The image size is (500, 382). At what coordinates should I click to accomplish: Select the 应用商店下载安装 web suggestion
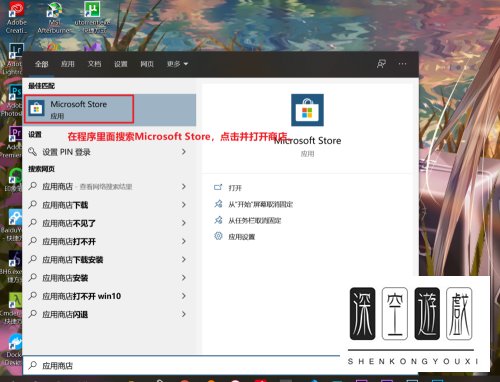click(109, 259)
